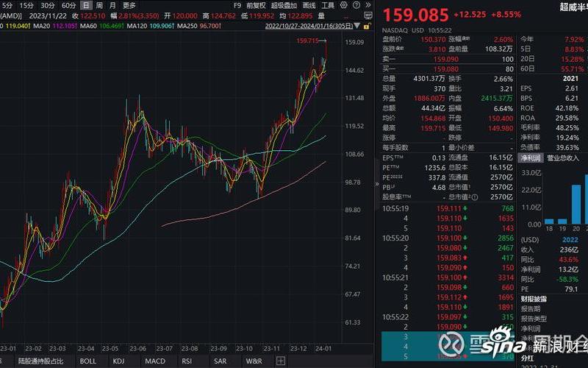Open chart settings gear icon
588x368 pixels.
point(343,5)
